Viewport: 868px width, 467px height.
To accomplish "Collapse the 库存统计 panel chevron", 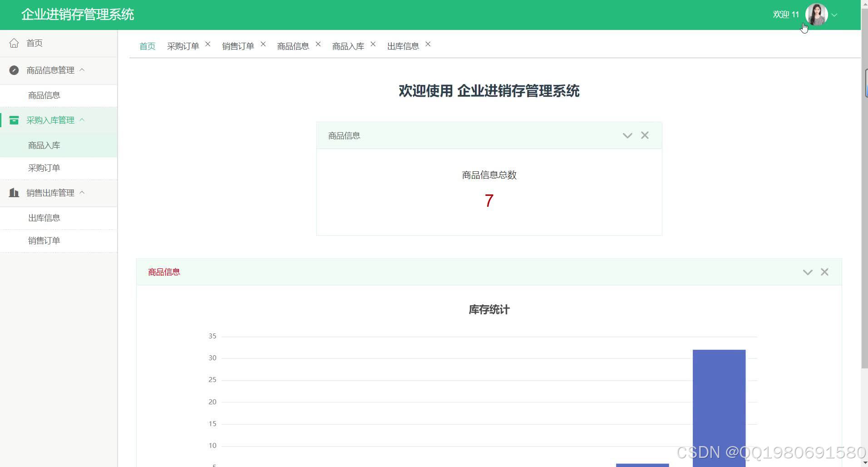I will (x=807, y=272).
